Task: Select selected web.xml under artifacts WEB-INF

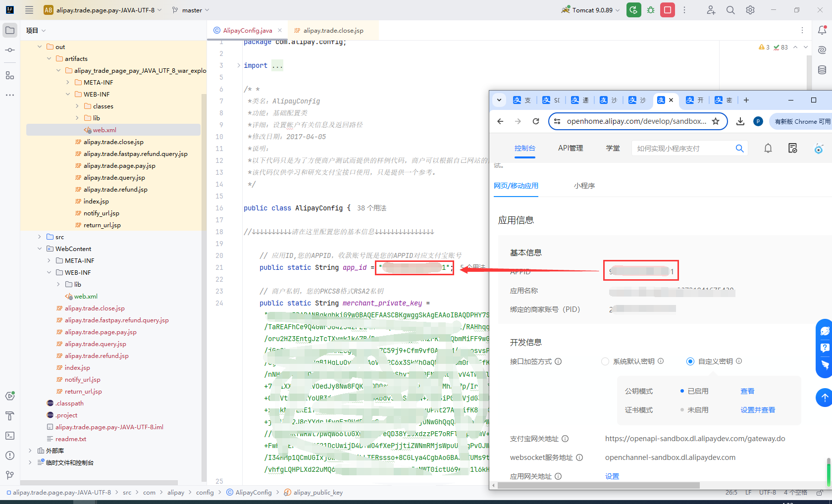Action: tap(113, 130)
